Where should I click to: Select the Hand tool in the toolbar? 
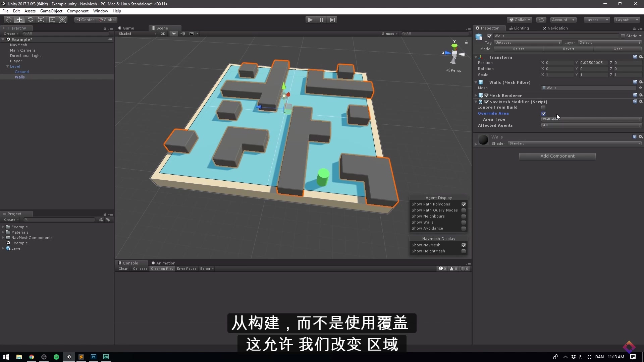8,19
